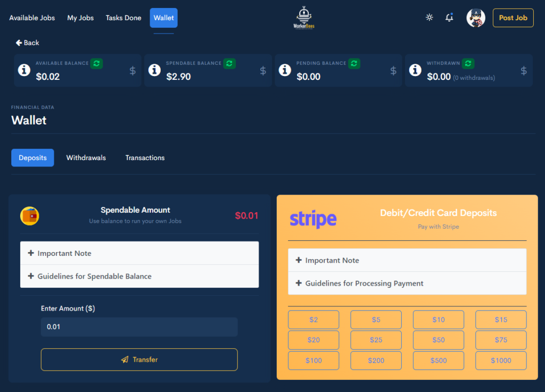Refresh the Spendable Balance card

tap(229, 63)
